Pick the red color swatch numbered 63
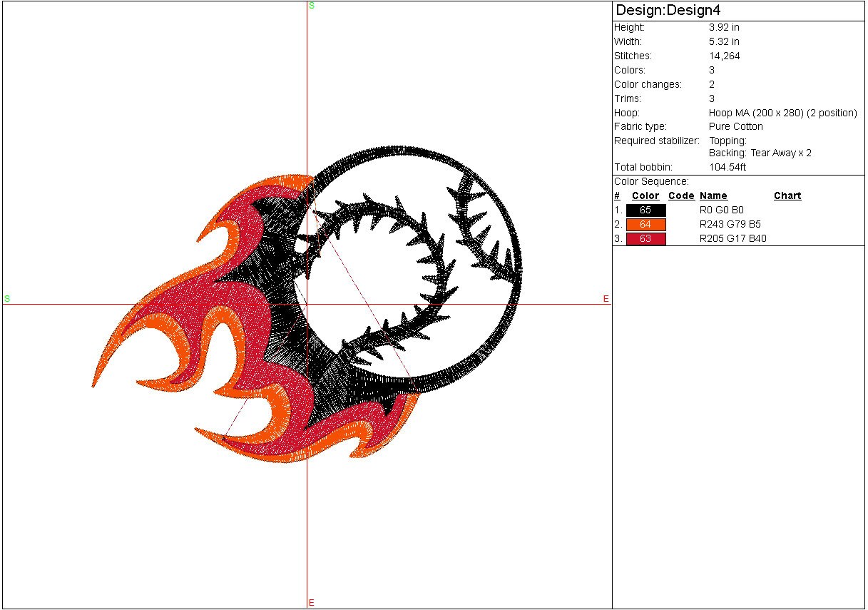 pos(645,239)
